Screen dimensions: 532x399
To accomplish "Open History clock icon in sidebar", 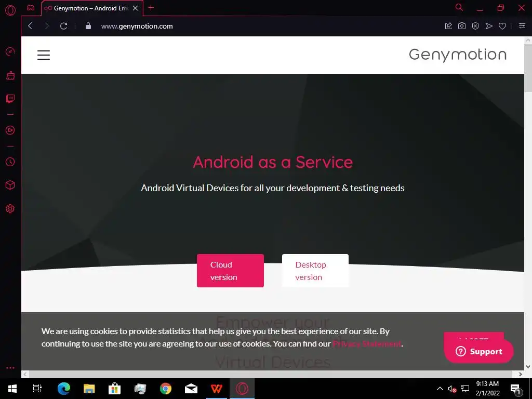I will point(10,162).
